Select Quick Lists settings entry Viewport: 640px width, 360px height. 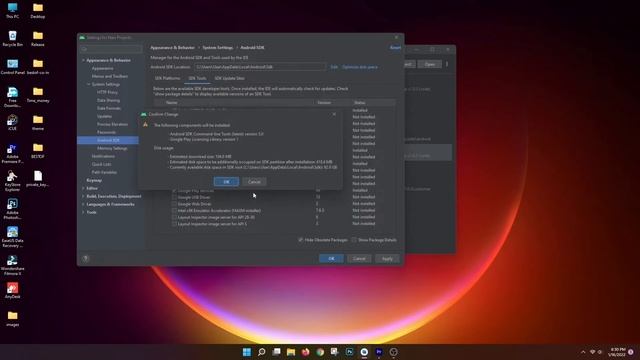101,164
